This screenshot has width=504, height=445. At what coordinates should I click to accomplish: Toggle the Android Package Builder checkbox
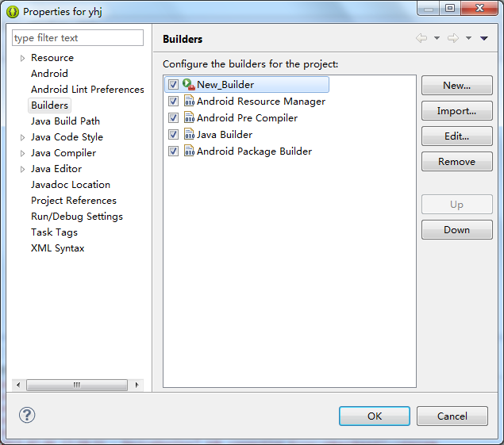pyautogui.click(x=173, y=151)
